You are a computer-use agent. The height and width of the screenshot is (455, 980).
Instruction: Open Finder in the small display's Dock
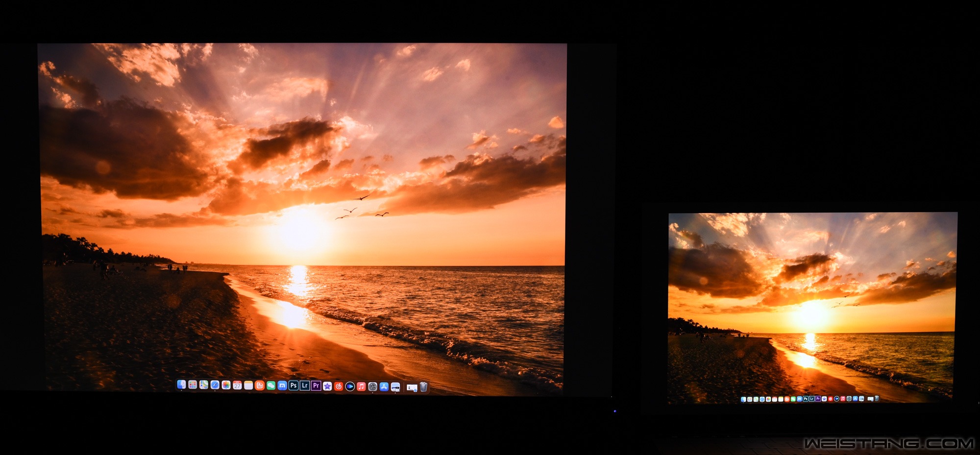(743, 399)
